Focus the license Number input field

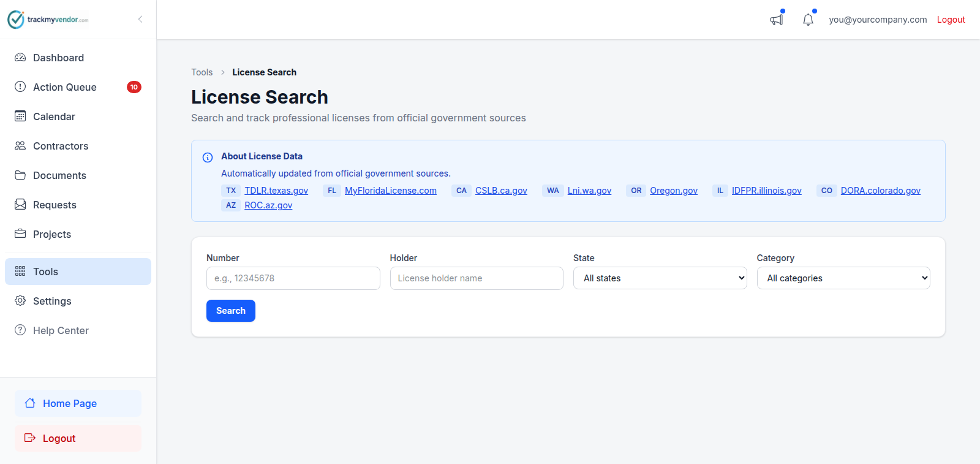[x=293, y=278]
